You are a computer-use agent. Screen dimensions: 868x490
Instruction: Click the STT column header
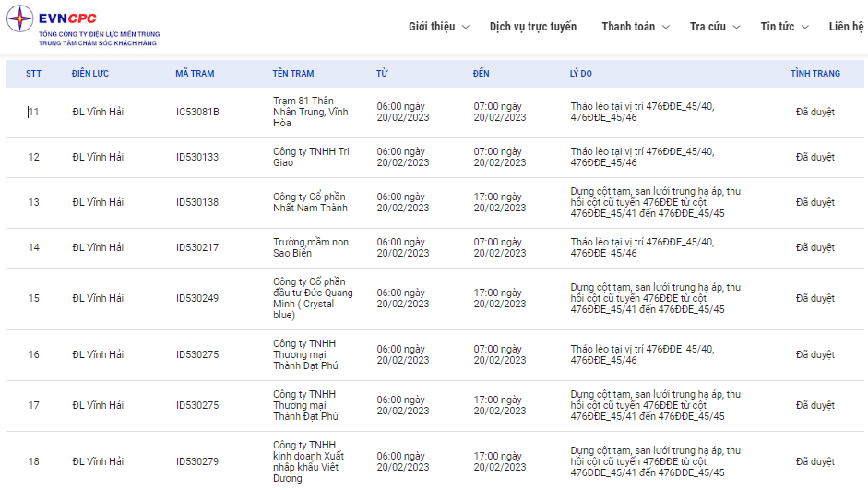coord(33,74)
